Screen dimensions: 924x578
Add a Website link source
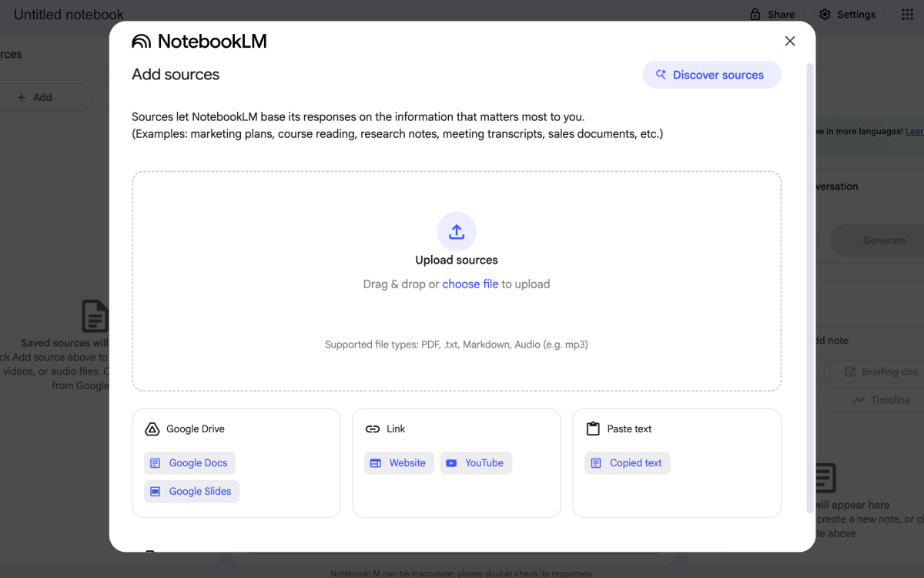pyautogui.click(x=399, y=463)
